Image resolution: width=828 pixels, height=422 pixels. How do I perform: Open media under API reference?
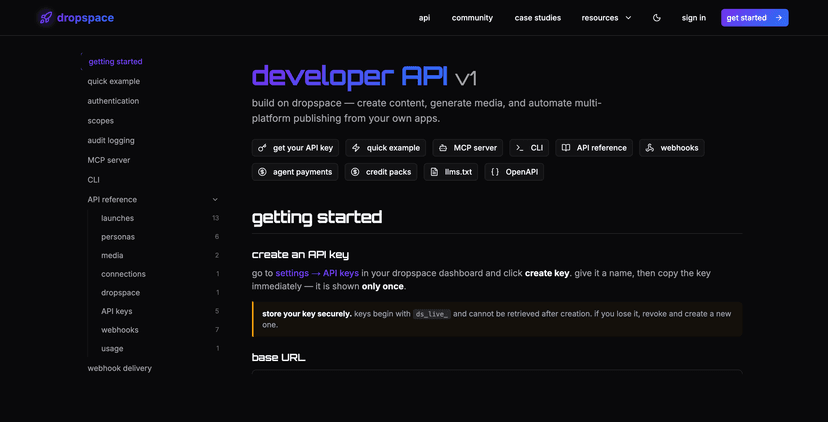(112, 256)
